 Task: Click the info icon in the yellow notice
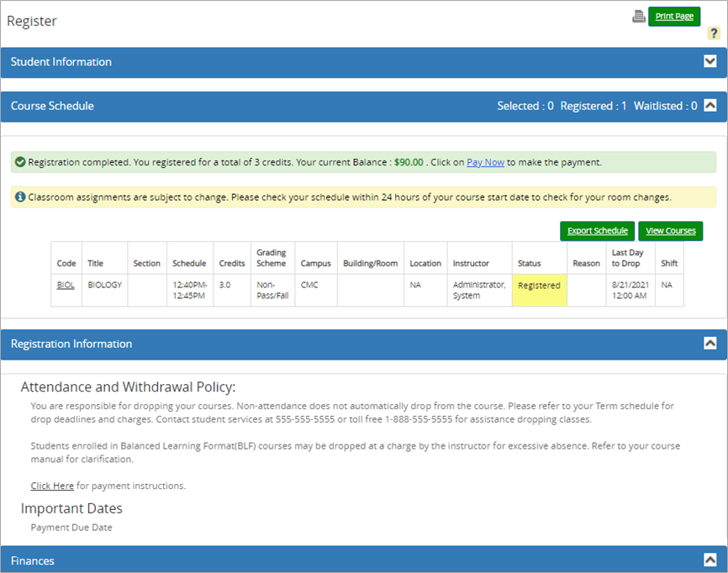[18, 196]
